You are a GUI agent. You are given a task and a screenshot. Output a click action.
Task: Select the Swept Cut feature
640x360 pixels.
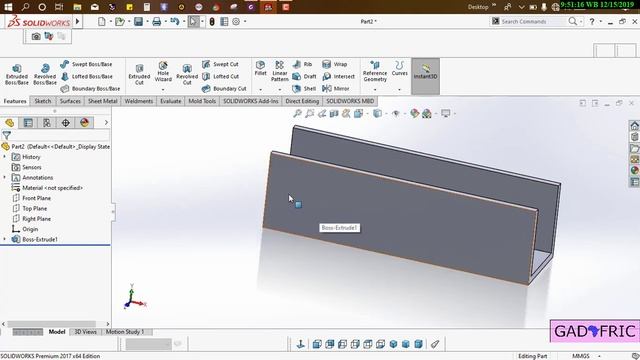point(220,64)
